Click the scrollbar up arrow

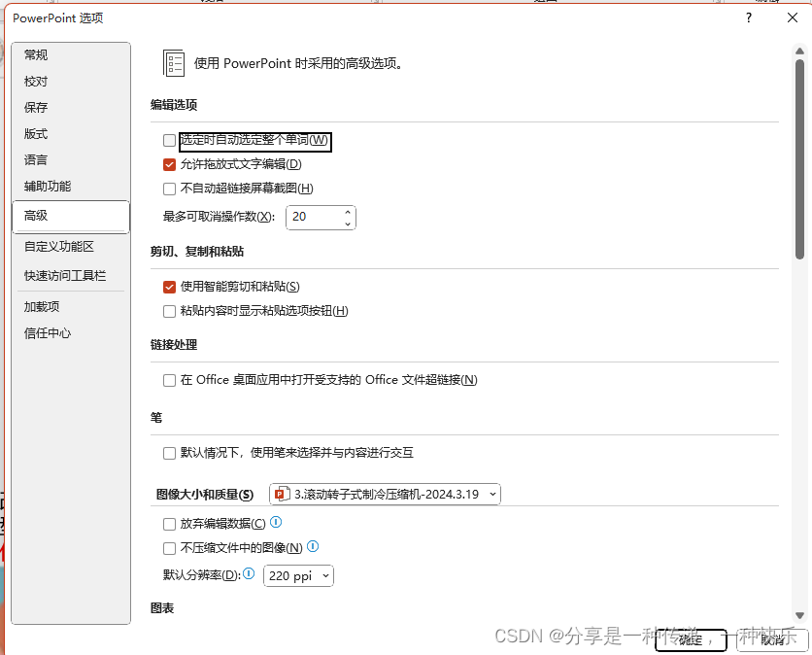(x=799, y=52)
